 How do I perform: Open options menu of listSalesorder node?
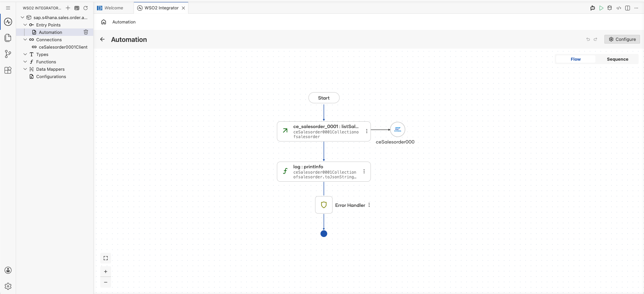367,131
